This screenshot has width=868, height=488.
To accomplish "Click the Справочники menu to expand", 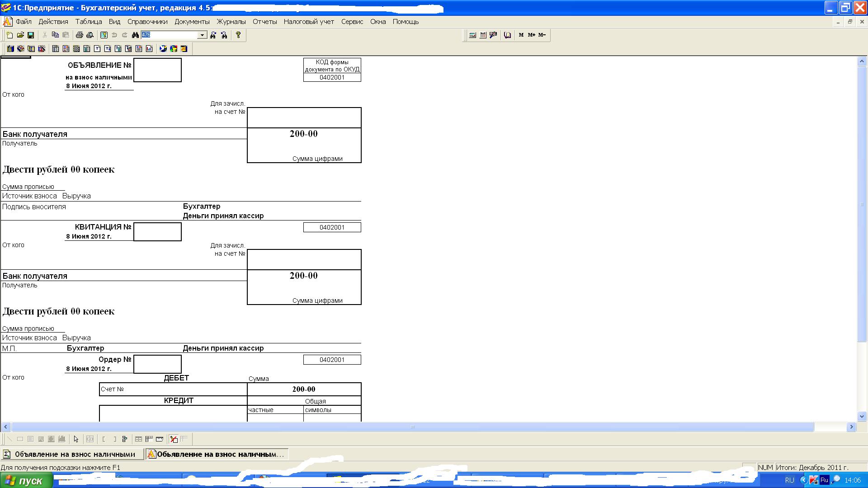I will (x=147, y=21).
